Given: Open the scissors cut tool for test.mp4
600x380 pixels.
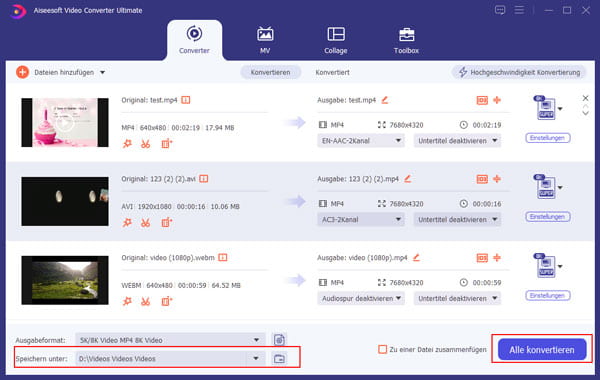Looking at the screenshot, I should [145, 144].
